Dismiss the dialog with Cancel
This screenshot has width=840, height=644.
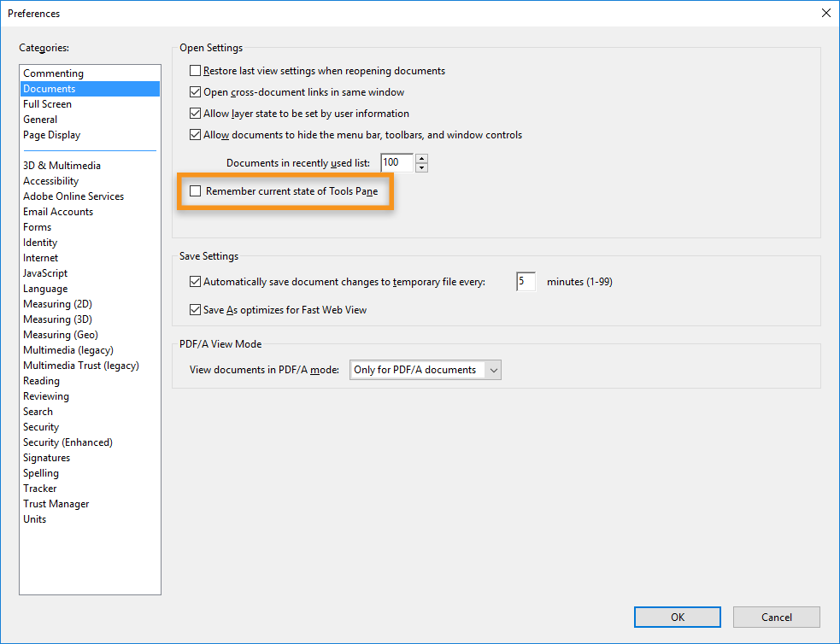(776, 617)
